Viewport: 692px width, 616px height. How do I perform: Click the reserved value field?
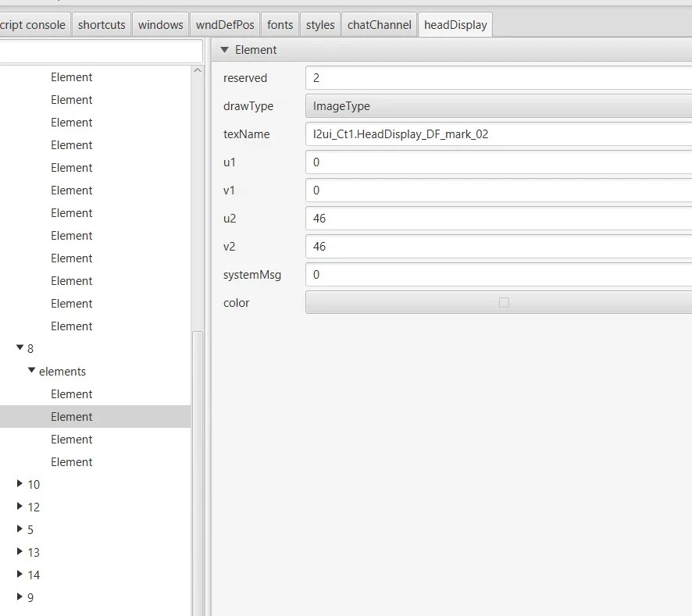click(499, 78)
